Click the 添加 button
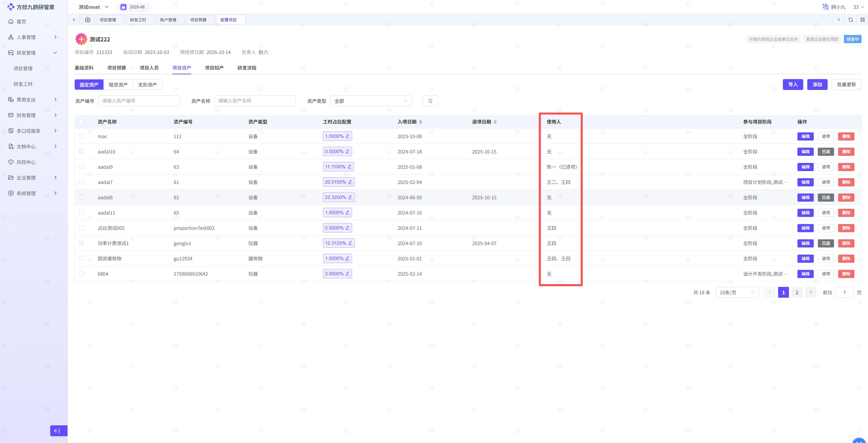 tap(817, 85)
